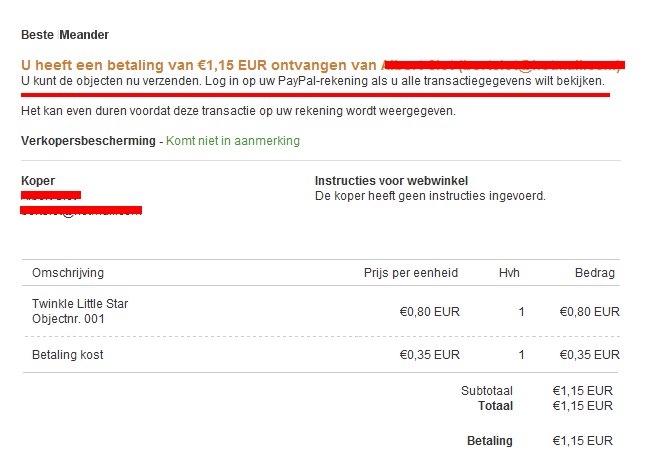Click the "Objectnr. 001" text
The image size is (656, 450).
point(68,319)
